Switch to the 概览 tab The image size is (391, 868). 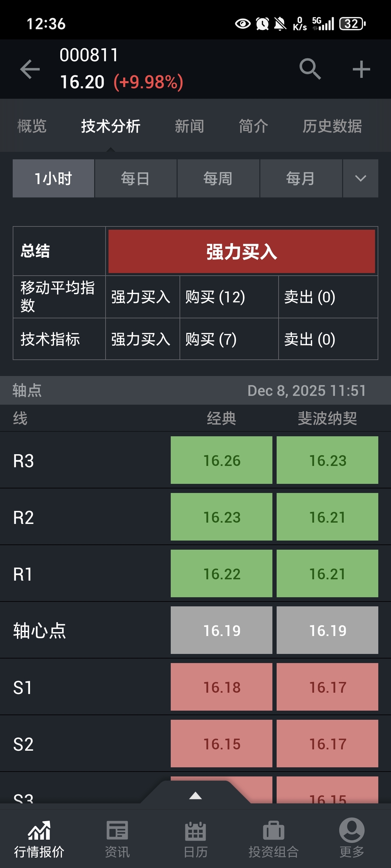click(x=32, y=126)
